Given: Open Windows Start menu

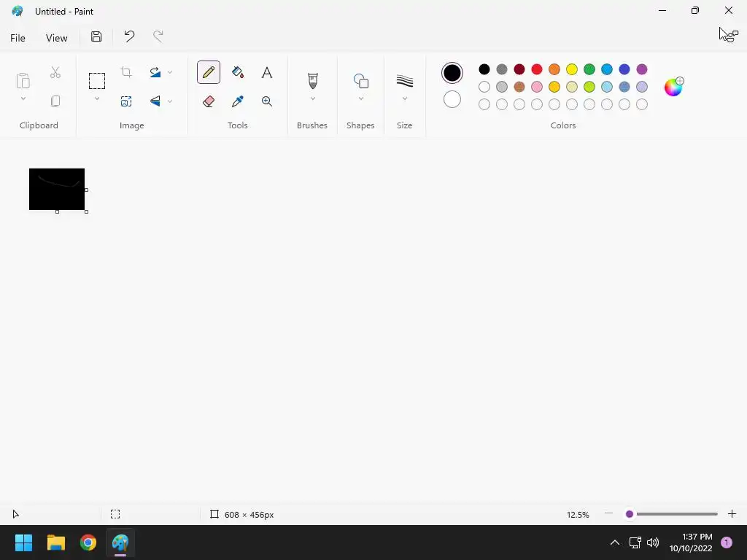Looking at the screenshot, I should [x=23, y=542].
